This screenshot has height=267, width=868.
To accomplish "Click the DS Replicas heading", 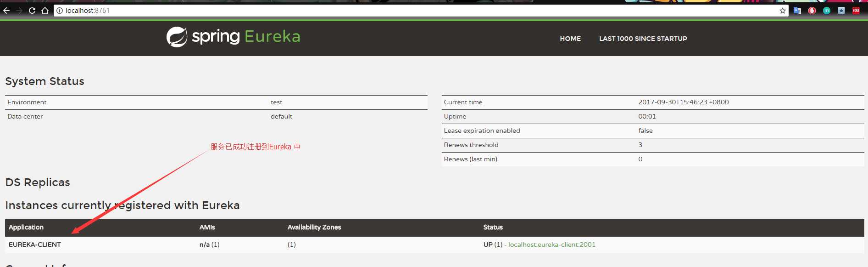I will tap(38, 182).
